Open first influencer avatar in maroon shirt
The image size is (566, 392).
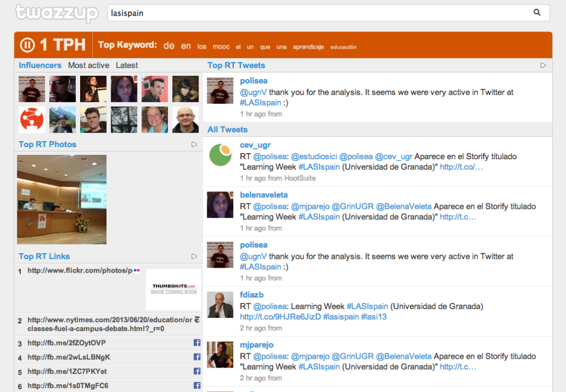[32, 89]
